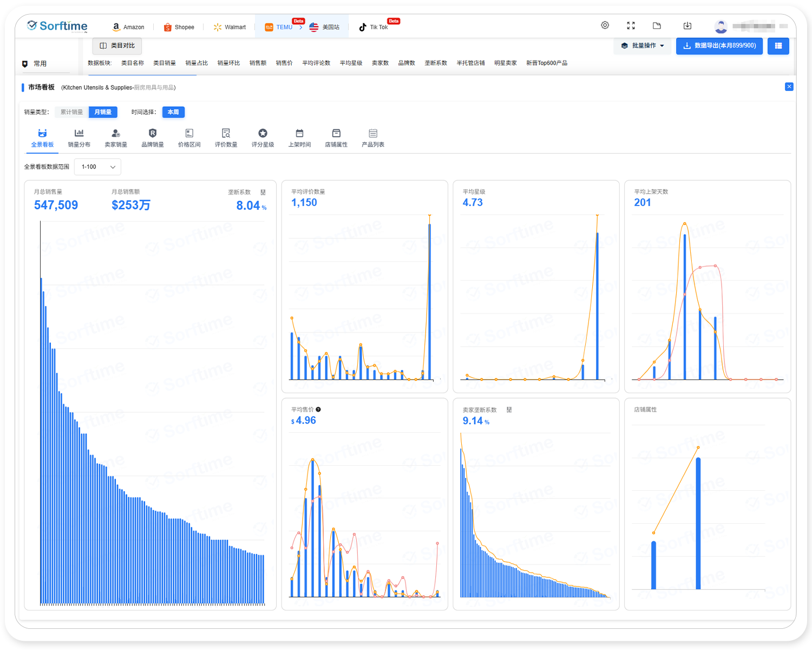
Task: Expand the 1-100 data range dropdown
Action: (98, 167)
